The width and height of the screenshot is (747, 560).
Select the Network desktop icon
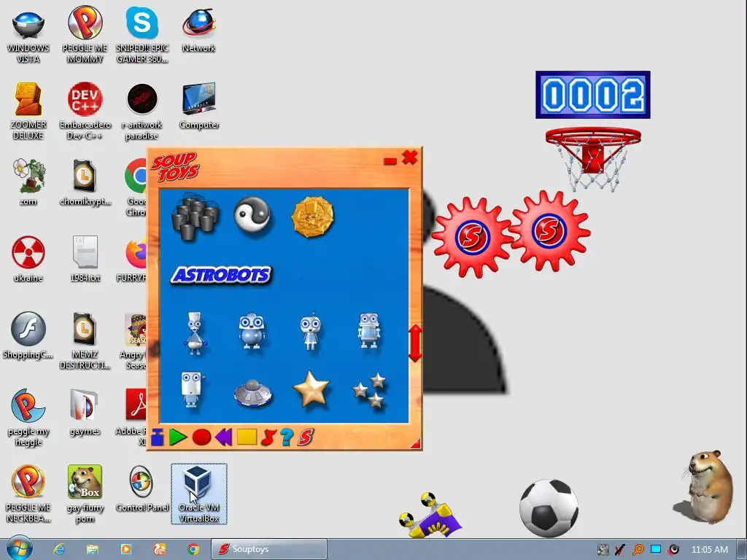pyautogui.click(x=198, y=31)
